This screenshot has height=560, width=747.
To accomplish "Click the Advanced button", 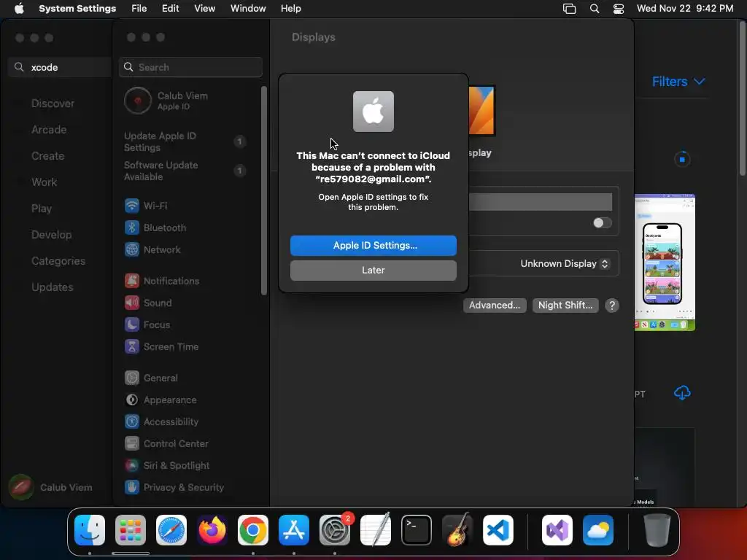I will click(495, 306).
